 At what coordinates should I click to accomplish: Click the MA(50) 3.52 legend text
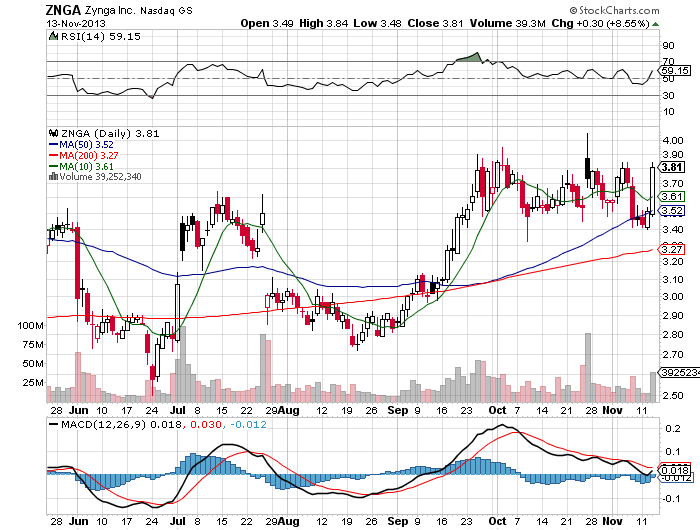pos(86,145)
